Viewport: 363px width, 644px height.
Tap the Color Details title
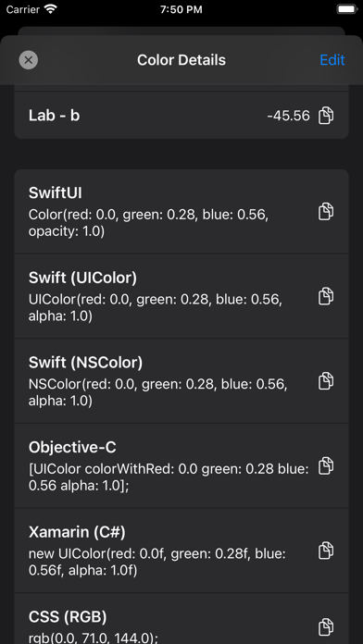tap(181, 60)
